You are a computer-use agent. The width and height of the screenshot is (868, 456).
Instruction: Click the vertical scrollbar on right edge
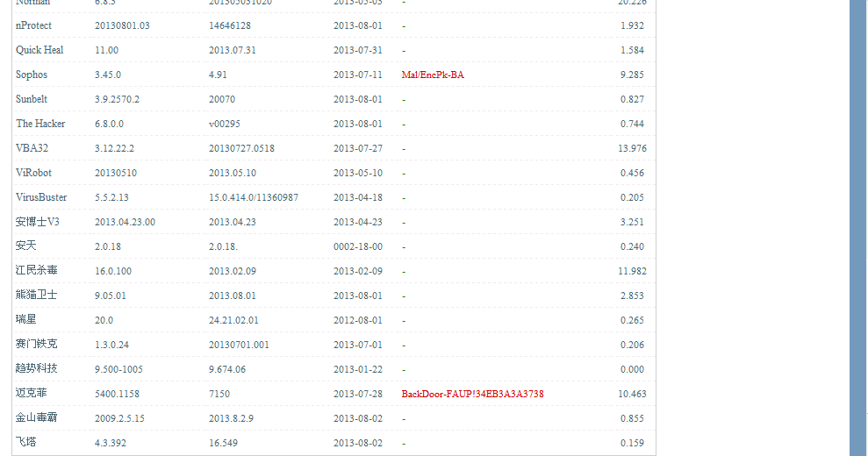[x=857, y=228]
